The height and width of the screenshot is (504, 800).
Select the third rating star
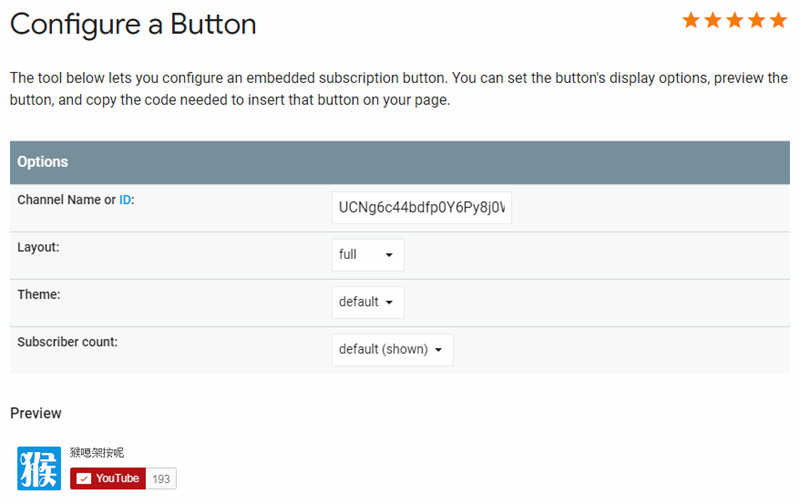click(x=735, y=20)
